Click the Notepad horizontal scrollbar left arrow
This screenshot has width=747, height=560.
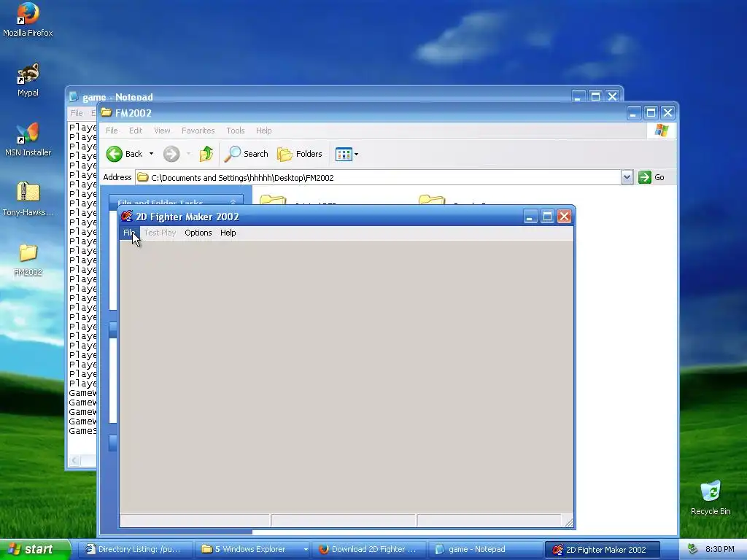tap(74, 461)
